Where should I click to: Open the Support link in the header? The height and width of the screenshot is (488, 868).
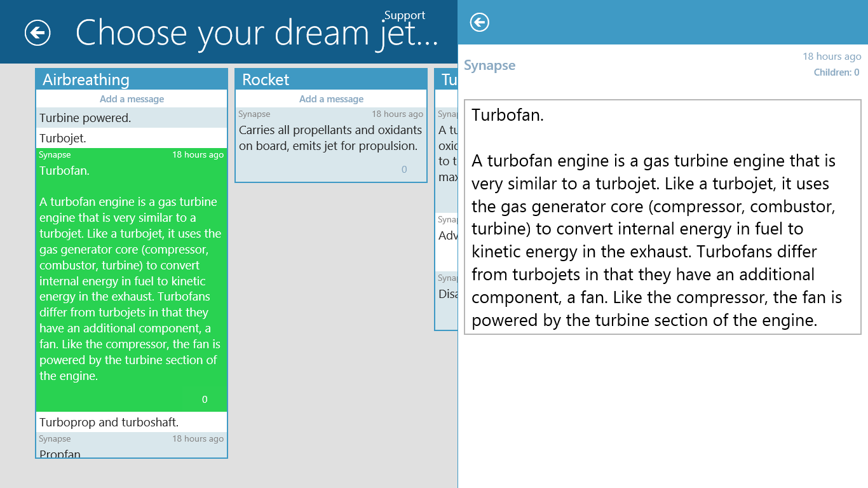tap(404, 15)
